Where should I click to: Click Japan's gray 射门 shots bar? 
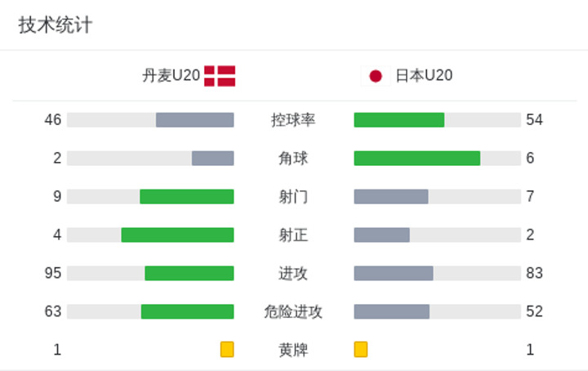[391, 197]
